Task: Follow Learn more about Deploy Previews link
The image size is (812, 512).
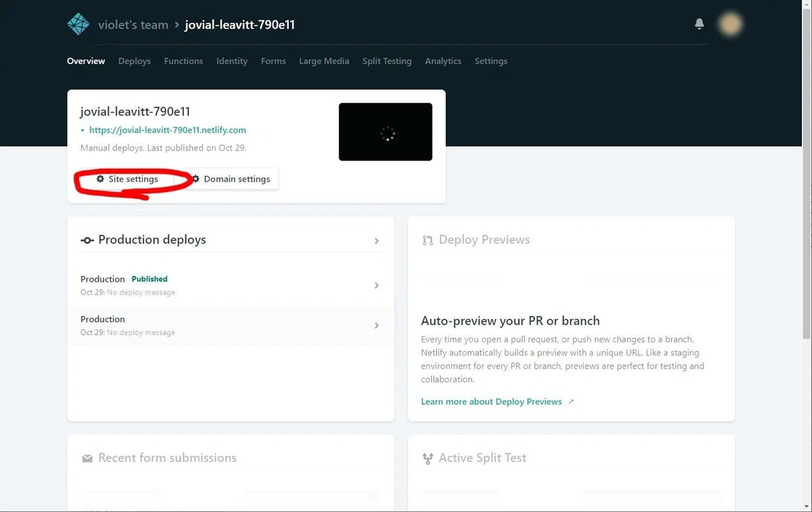Action: [x=491, y=402]
